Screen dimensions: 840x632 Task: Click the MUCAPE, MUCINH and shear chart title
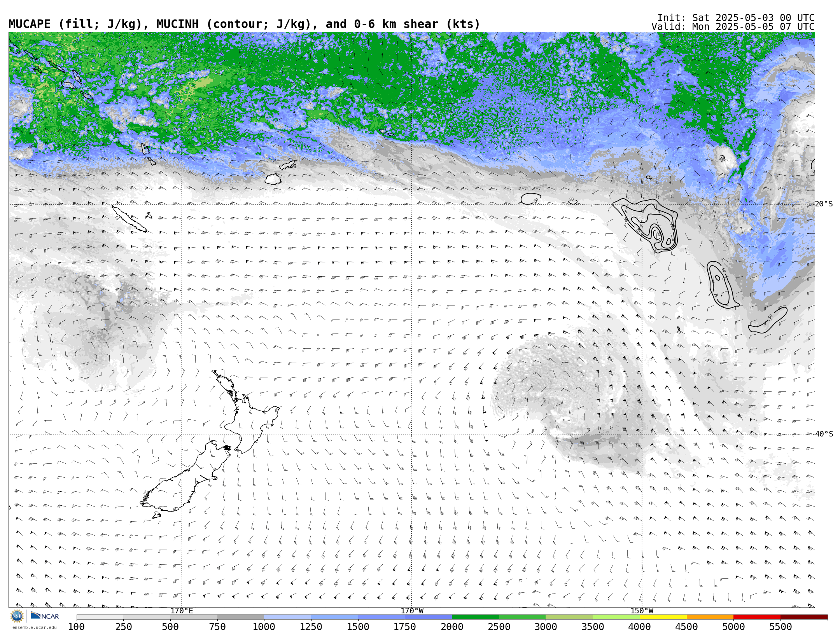(244, 24)
